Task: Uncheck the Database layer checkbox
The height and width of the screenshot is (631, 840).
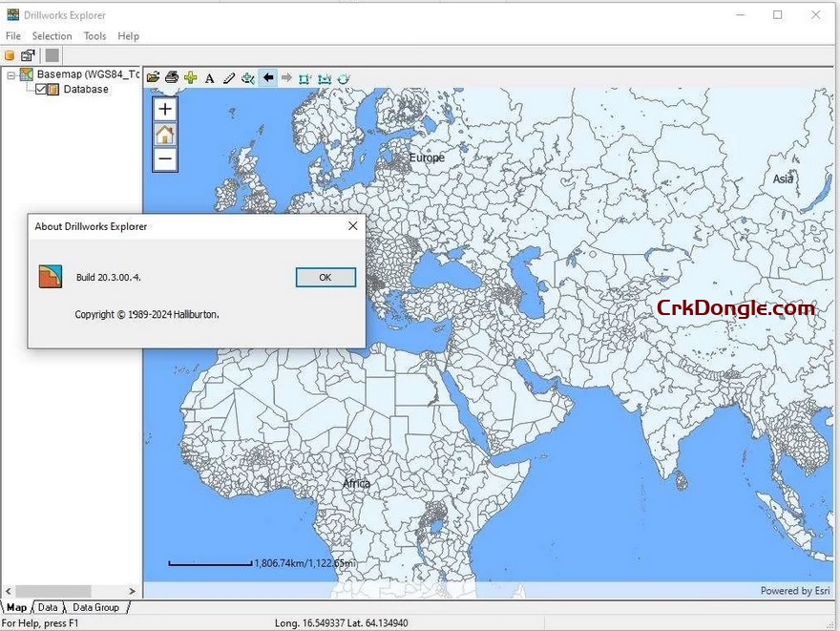Action: [40, 88]
